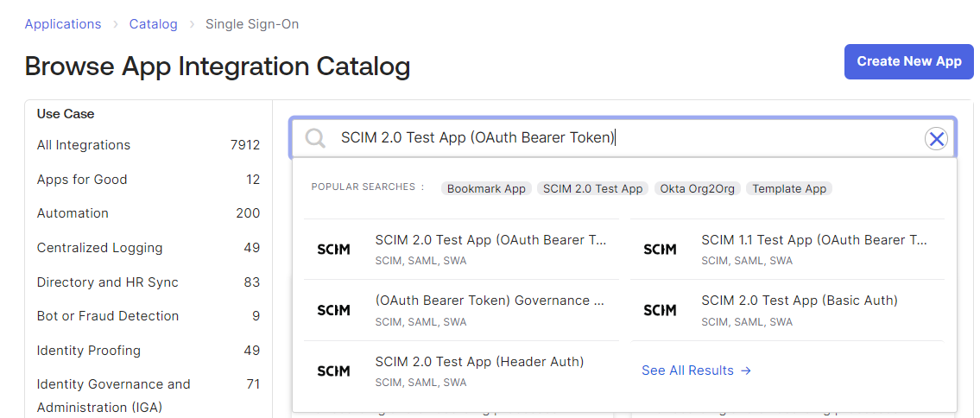Viewport: 980px width, 418px height.
Task: Open SCIM 2.0 Test App (OAuth Bearer Token) result
Action: coord(461,250)
